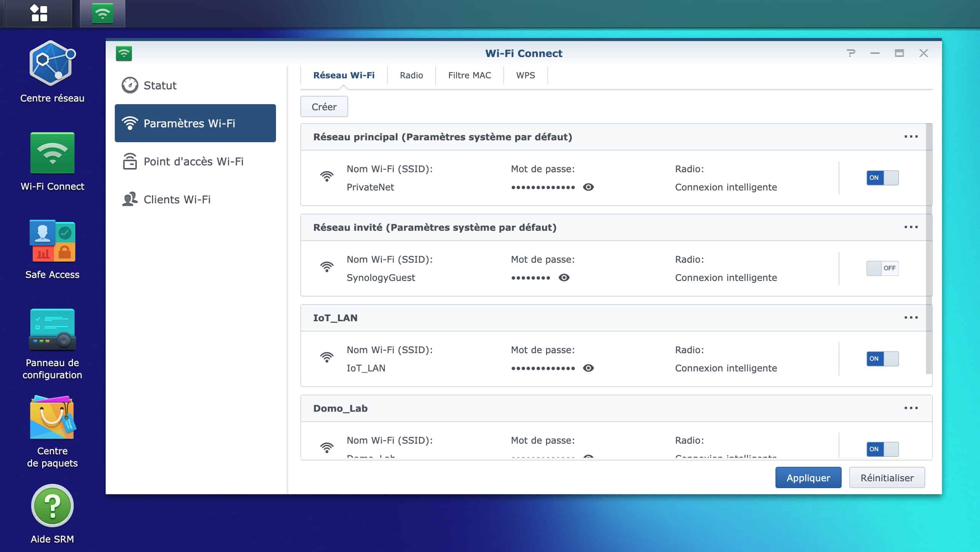Click the Appliquer button

(809, 478)
